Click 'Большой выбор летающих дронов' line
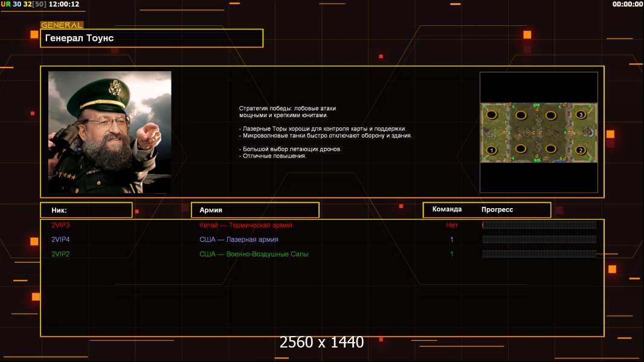Image resolution: width=644 pixels, height=362 pixels. 290,149
